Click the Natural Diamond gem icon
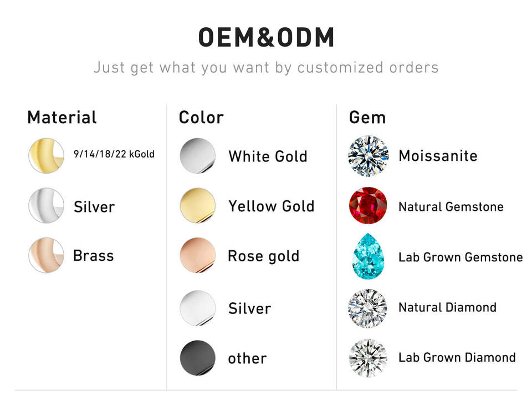Image resolution: width=532 pixels, height=415 pixels. [x=368, y=308]
